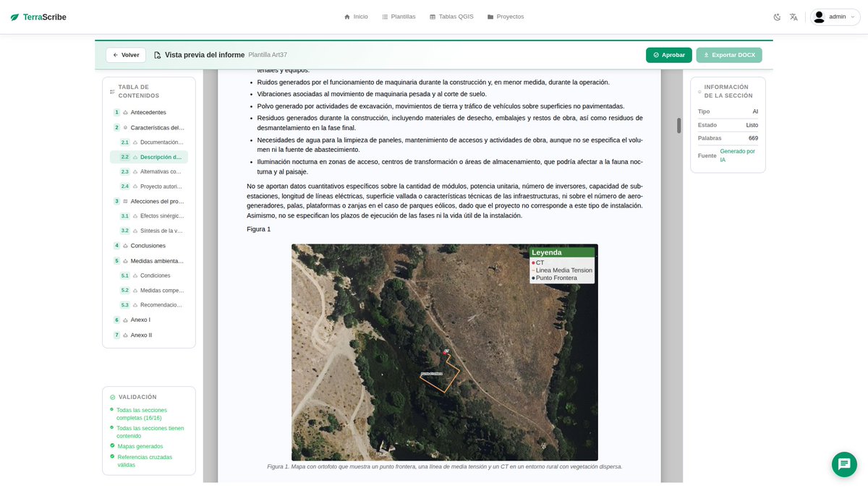Click the Plantillas list icon

[385, 17]
